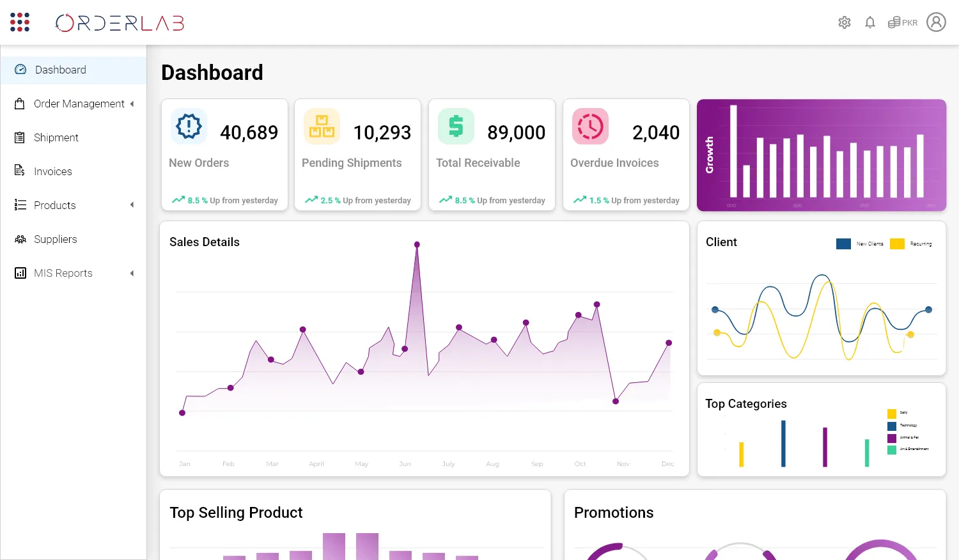Open settings via the gear icon
The height and width of the screenshot is (560, 959).
845,22
